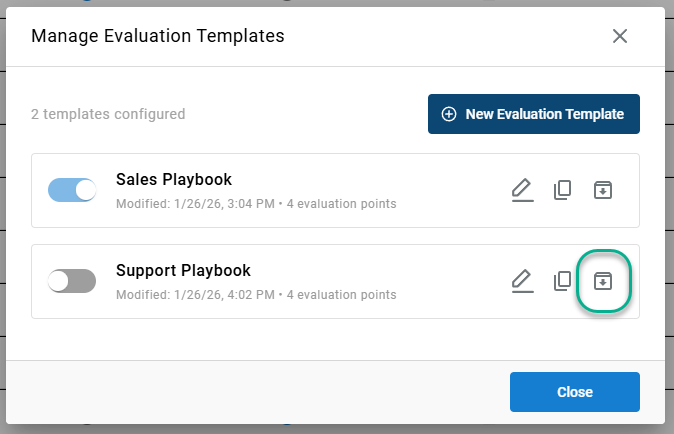The width and height of the screenshot is (674, 434).
Task: Click the "4 evaluation points" text under Sales Playbook
Action: (x=342, y=204)
